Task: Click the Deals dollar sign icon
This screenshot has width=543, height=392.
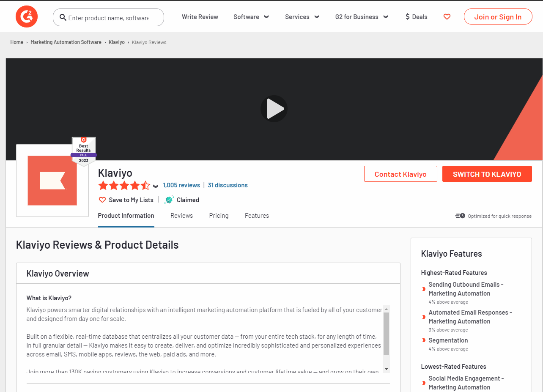Action: 408,17
